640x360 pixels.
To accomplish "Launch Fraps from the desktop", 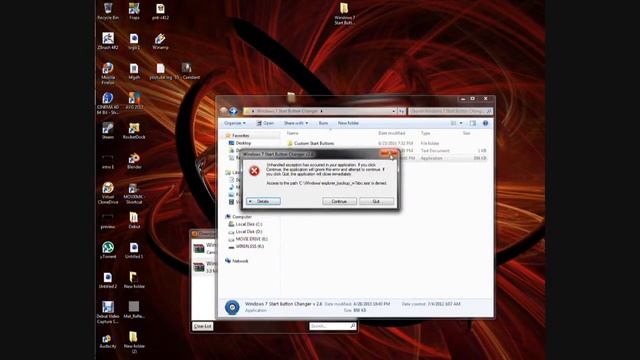I will coord(134,11).
